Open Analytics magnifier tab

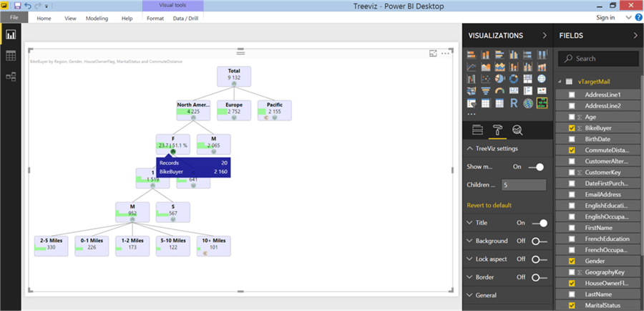[517, 130]
